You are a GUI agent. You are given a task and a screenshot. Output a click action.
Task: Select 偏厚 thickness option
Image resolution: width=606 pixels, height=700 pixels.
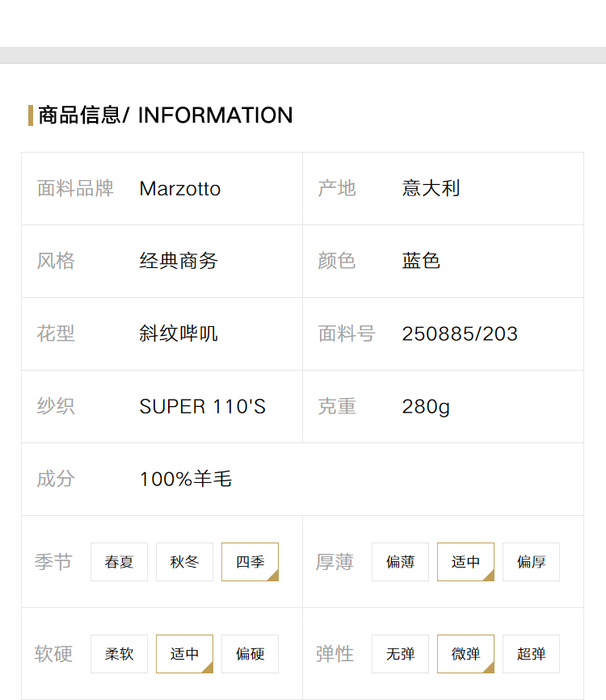click(x=531, y=562)
